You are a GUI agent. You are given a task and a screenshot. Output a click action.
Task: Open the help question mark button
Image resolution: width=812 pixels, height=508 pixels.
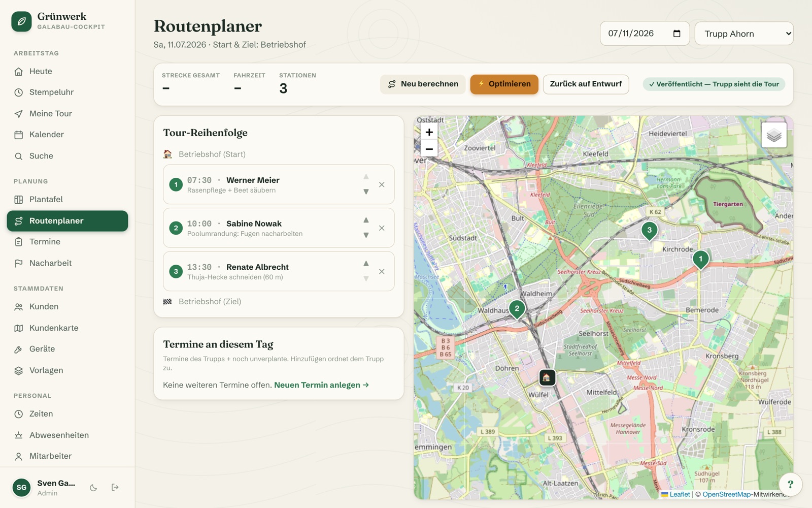point(790,484)
